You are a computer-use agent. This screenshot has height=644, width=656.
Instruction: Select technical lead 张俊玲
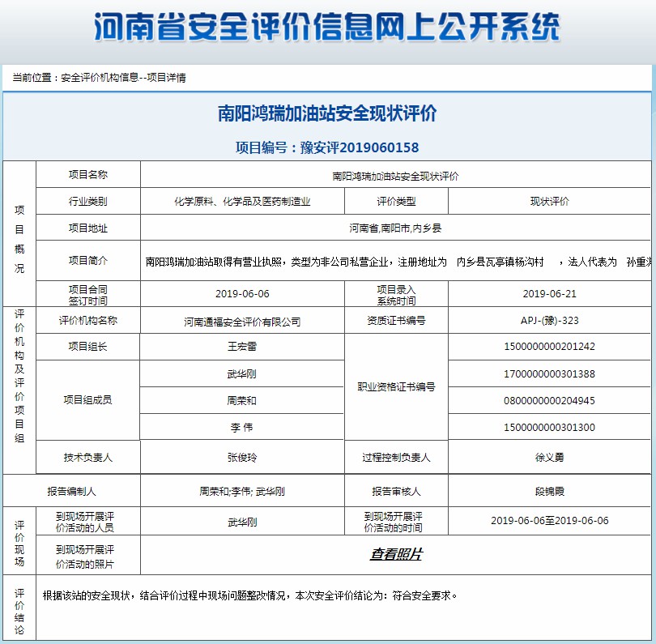[x=242, y=458]
